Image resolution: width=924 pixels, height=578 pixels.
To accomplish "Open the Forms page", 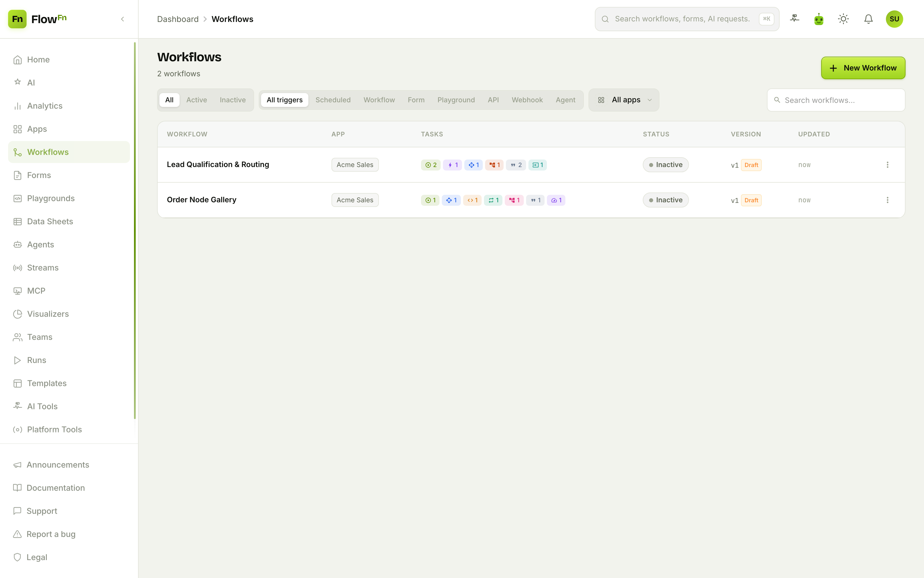I will (69, 175).
